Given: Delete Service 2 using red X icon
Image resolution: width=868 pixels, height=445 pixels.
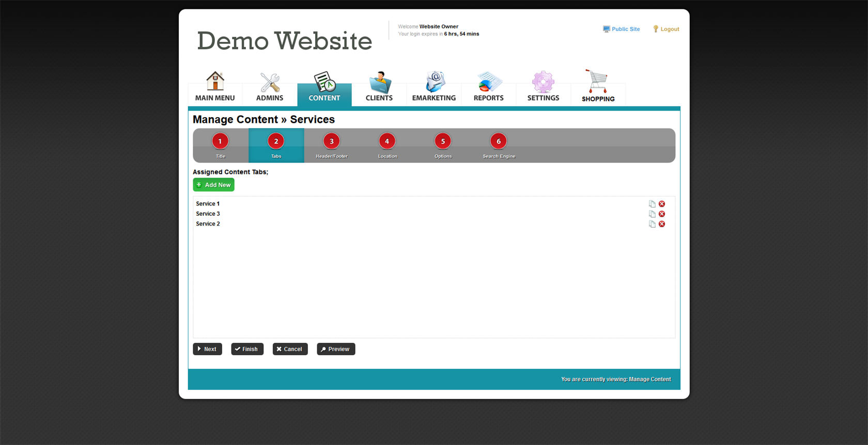Looking at the screenshot, I should 662,224.
